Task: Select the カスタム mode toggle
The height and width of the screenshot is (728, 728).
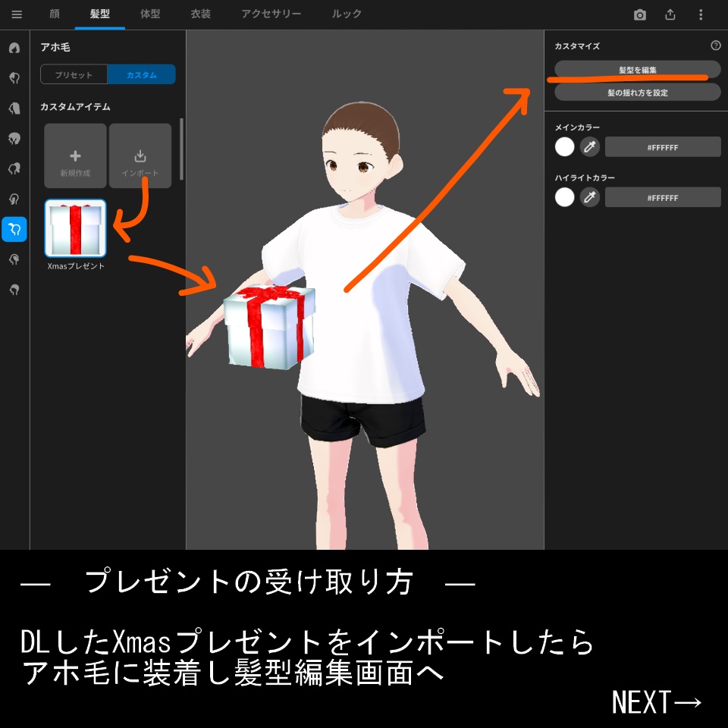Action: coord(142,74)
